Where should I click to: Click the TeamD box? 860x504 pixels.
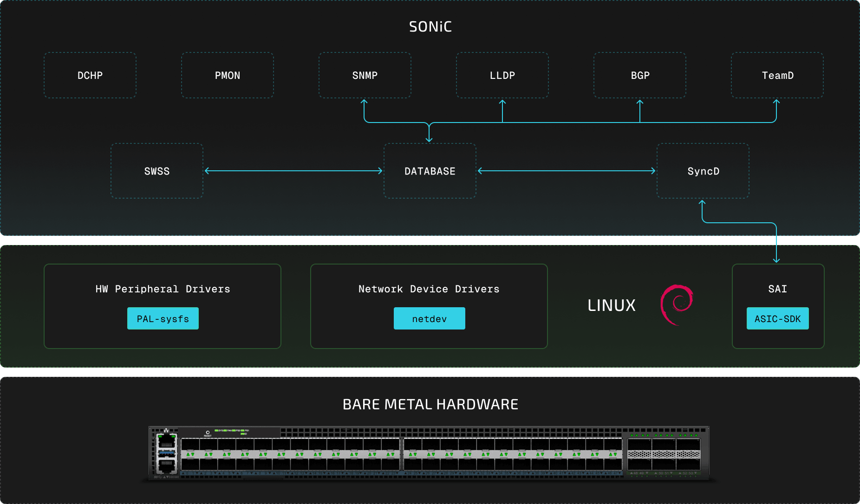coord(777,75)
